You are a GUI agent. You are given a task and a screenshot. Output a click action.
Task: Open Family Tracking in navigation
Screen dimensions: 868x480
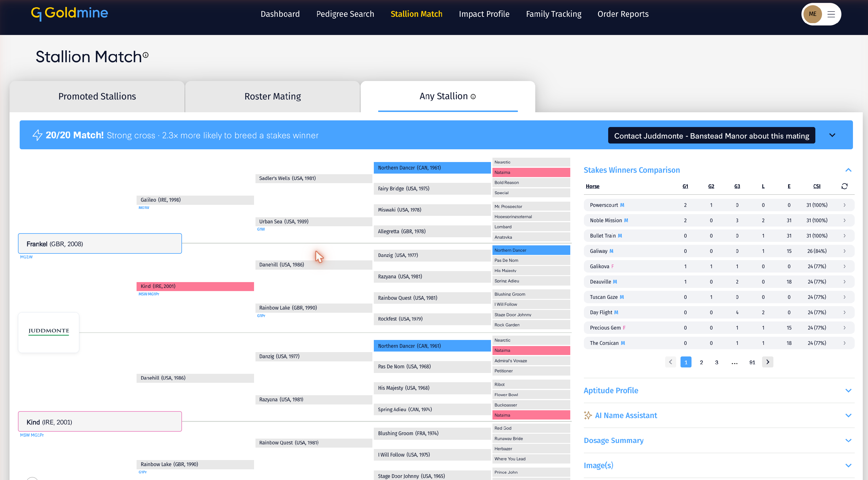point(553,14)
